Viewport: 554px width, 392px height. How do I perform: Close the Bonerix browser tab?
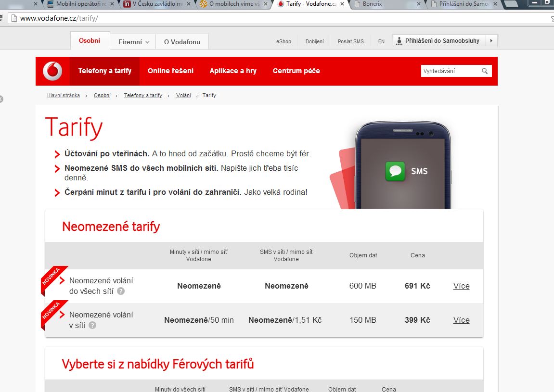click(419, 4)
